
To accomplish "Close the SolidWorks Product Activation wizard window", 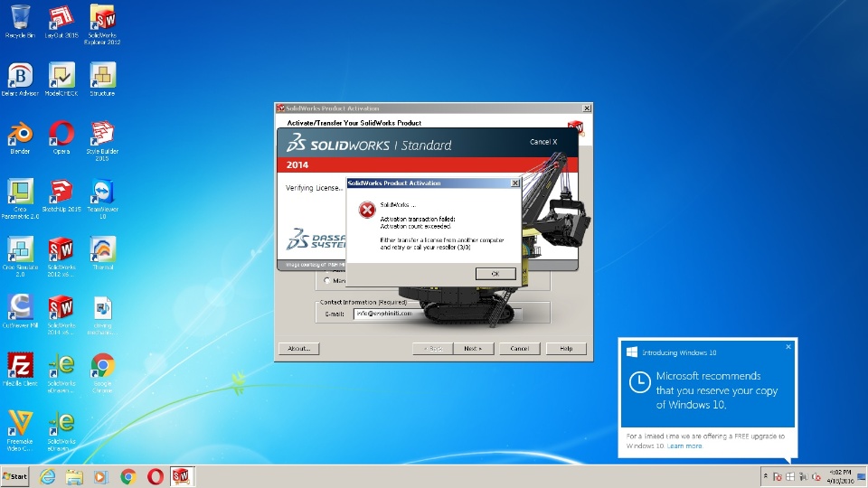I will (x=587, y=108).
